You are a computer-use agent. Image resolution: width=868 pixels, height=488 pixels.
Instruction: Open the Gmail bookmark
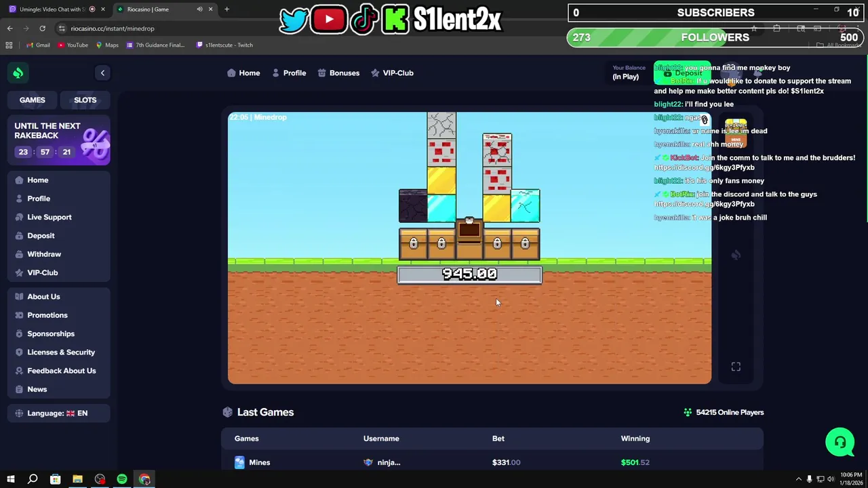38,45
